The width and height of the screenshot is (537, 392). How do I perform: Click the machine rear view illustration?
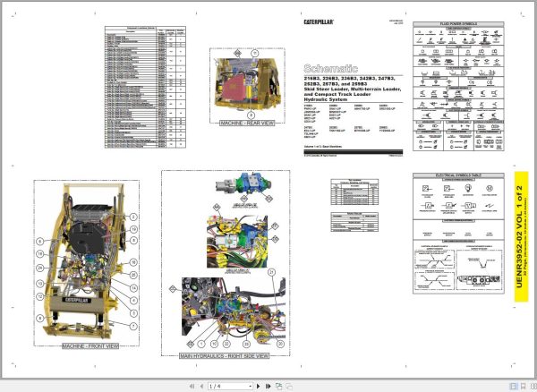(247, 83)
